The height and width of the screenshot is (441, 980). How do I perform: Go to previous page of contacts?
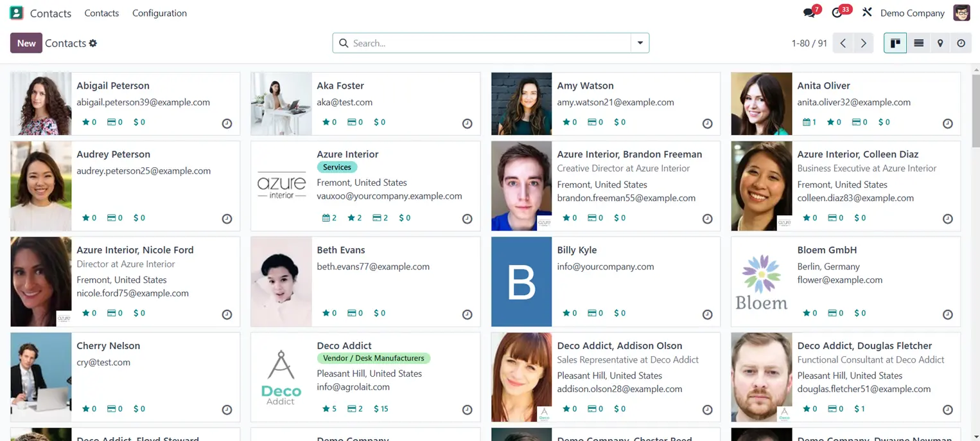[x=843, y=43]
